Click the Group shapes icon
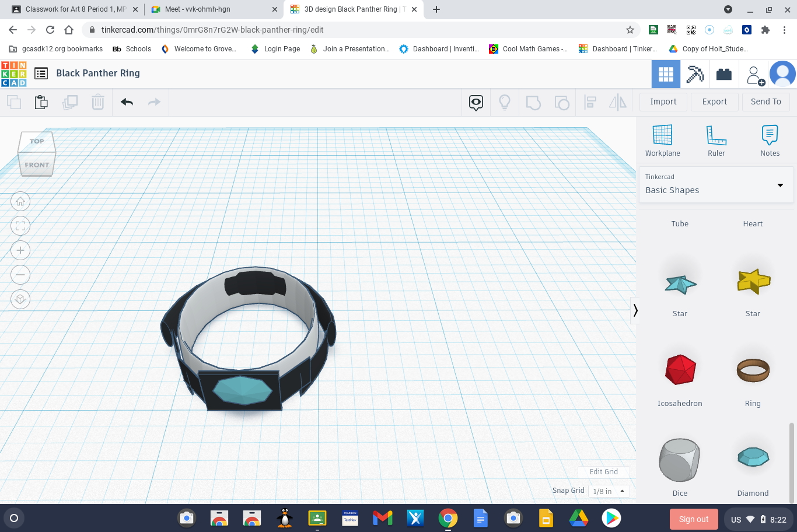The height and width of the screenshot is (532, 797). [533, 103]
